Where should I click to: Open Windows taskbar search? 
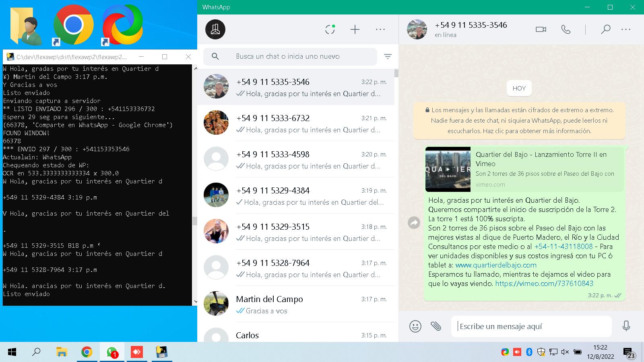[x=36, y=352]
